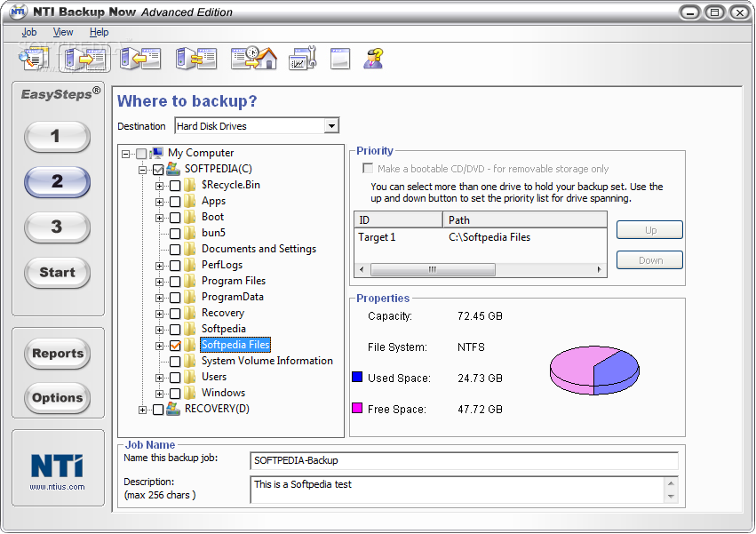Image resolution: width=756 pixels, height=534 pixels.
Task: Click the RECOVERY(D) drive icon
Action: pyautogui.click(x=172, y=409)
